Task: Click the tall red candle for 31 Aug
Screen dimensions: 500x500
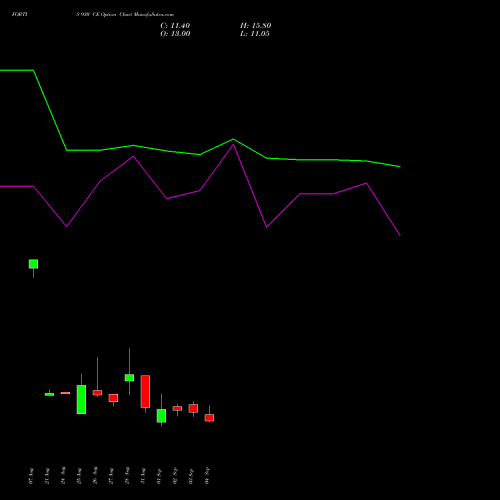Action: [145, 391]
